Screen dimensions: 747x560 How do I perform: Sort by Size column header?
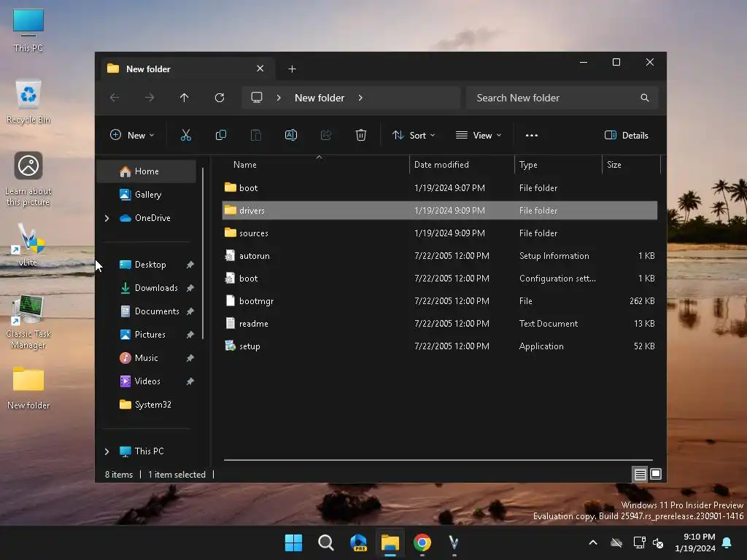coord(631,165)
